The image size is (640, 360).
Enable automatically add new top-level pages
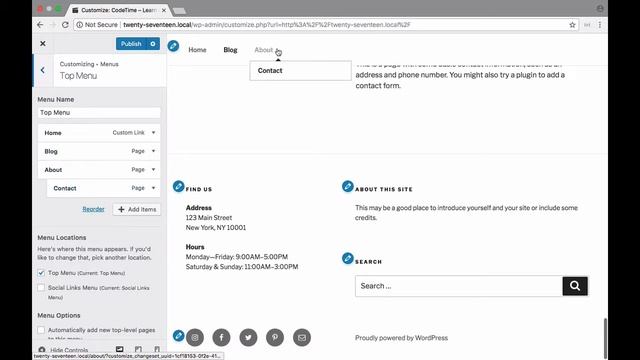[41, 330]
